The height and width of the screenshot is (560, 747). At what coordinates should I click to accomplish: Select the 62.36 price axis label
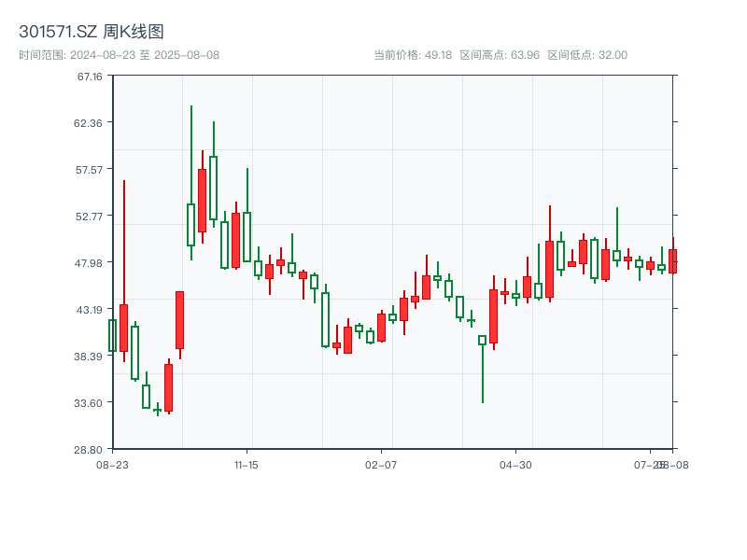click(90, 123)
